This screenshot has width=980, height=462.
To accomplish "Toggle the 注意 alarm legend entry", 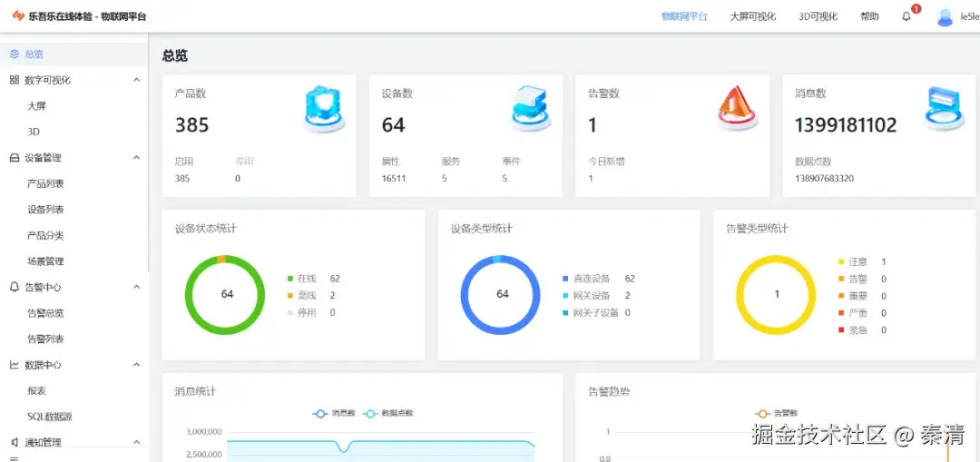I will [853, 262].
